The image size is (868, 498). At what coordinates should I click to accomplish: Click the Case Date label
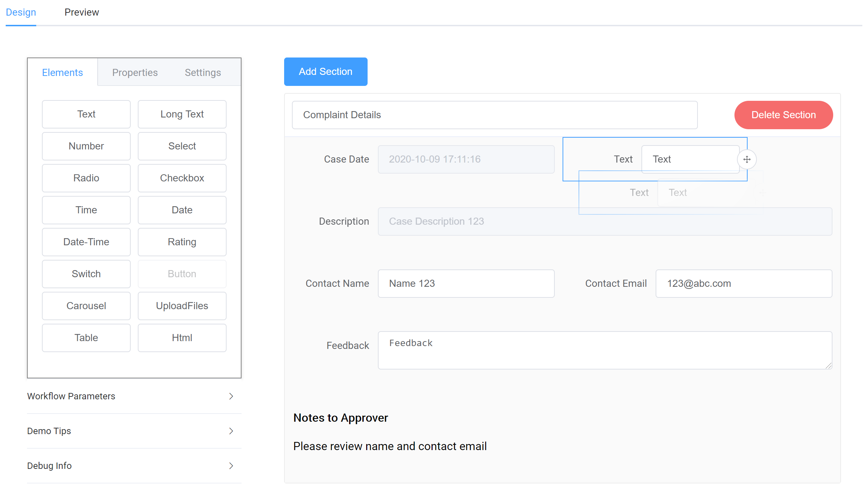[x=346, y=159]
